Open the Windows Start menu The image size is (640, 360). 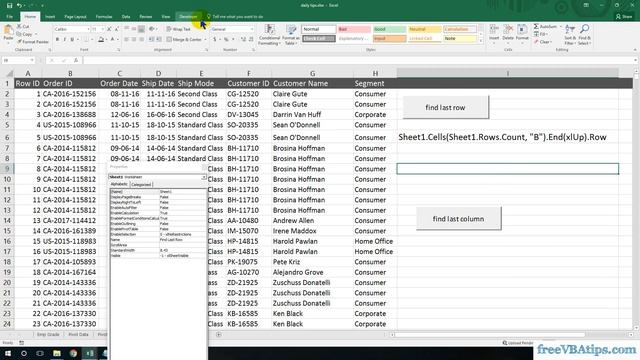tap(8, 353)
